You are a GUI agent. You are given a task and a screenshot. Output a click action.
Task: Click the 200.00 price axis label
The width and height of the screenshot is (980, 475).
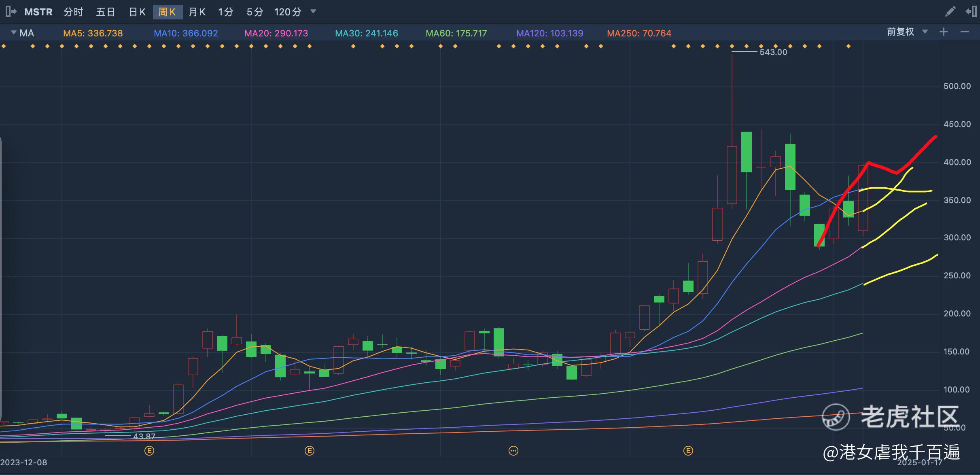957,314
